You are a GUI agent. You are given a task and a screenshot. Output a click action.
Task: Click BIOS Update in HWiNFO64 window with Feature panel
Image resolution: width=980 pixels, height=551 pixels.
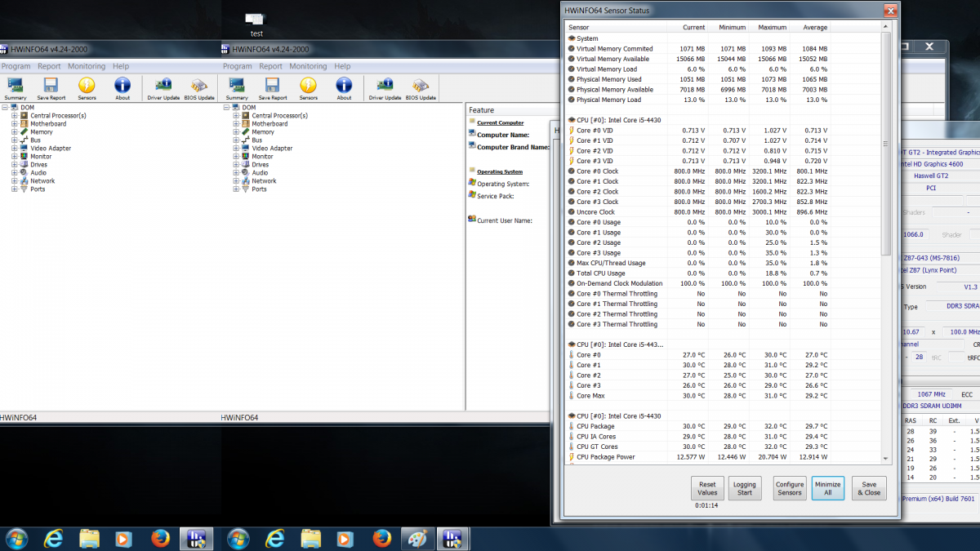click(421, 88)
